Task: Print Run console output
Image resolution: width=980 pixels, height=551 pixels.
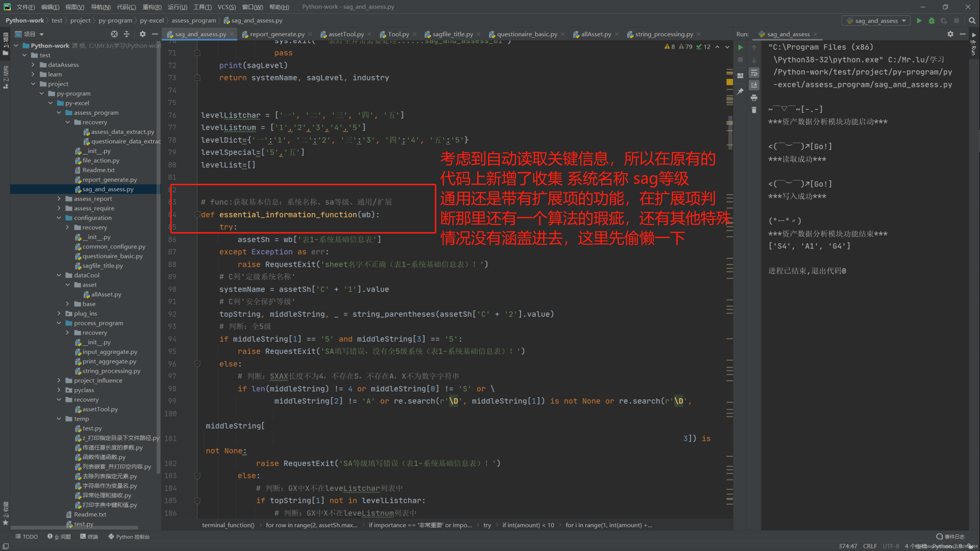Action: [754, 98]
